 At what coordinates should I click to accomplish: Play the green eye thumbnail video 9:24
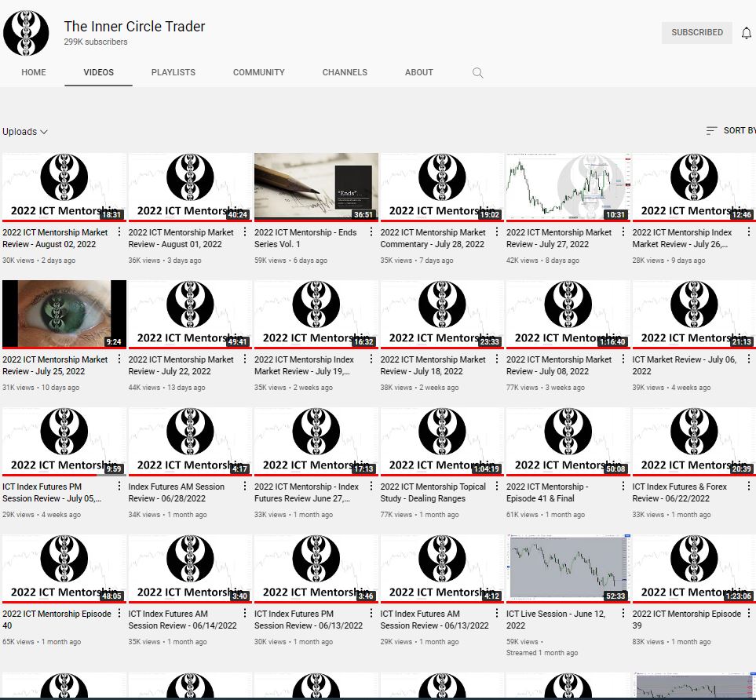coord(64,315)
